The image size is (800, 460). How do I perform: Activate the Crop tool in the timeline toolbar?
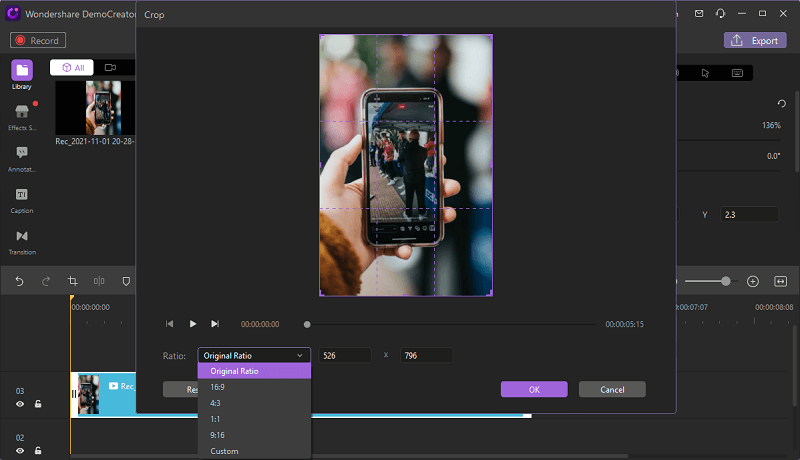(x=72, y=281)
